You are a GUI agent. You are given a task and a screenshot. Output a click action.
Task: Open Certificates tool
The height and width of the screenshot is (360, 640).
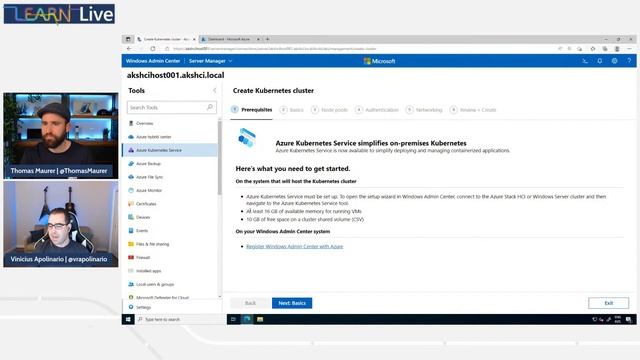click(171, 204)
